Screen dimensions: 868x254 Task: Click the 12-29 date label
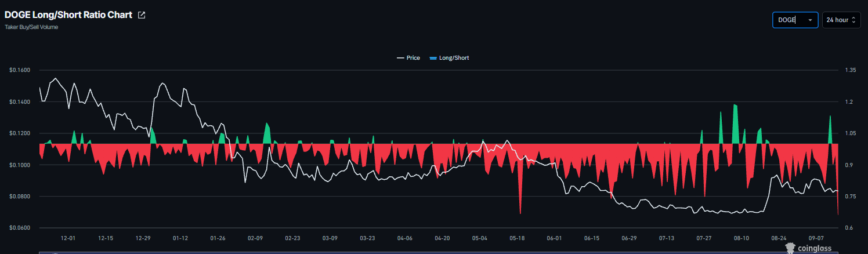coord(143,238)
